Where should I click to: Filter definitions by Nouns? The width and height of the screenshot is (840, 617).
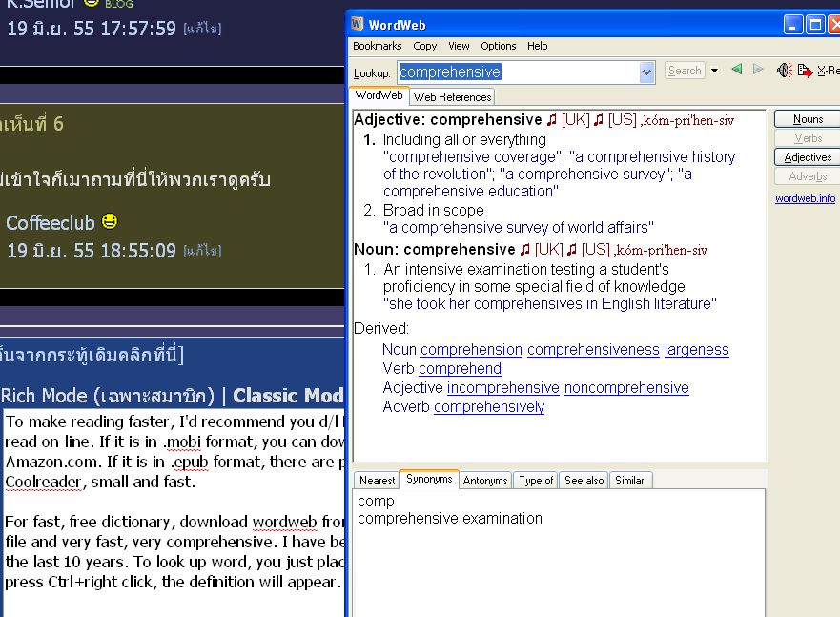pos(808,119)
